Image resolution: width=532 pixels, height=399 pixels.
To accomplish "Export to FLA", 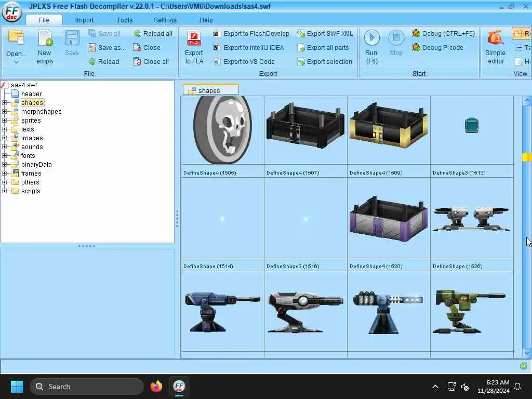I will 194,47.
